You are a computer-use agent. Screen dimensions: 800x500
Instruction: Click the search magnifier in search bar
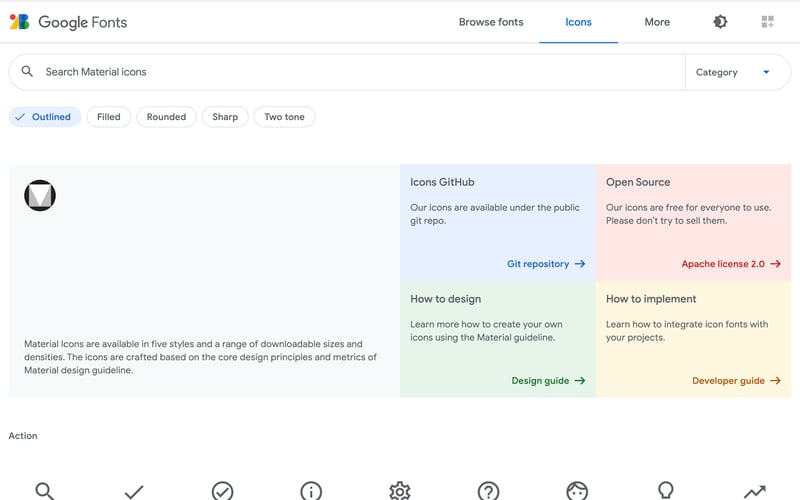point(27,71)
